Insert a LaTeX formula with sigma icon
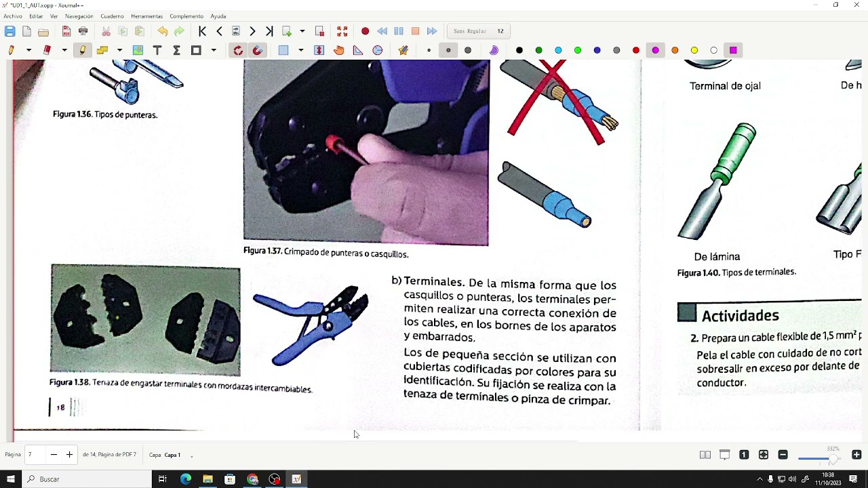868x488 pixels. (x=176, y=50)
